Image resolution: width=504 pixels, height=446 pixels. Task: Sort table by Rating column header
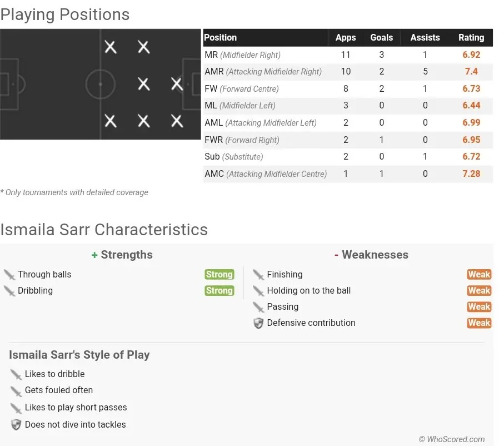tap(471, 38)
